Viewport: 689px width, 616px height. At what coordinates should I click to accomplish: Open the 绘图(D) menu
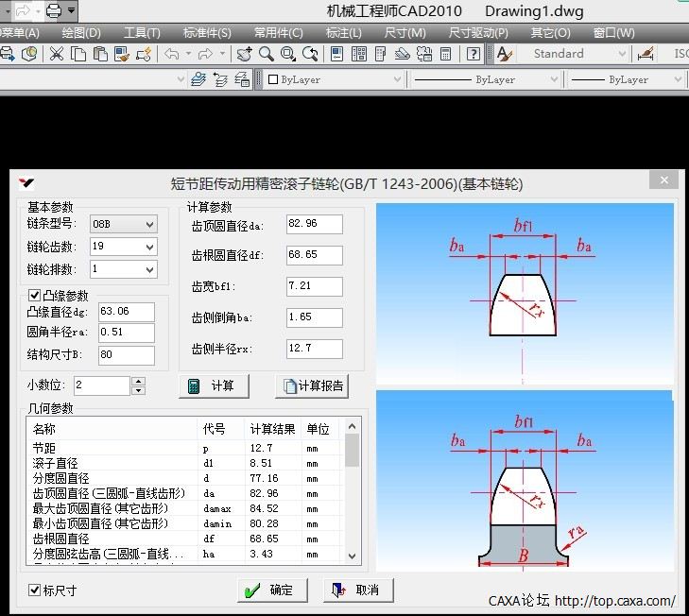pyautogui.click(x=81, y=32)
